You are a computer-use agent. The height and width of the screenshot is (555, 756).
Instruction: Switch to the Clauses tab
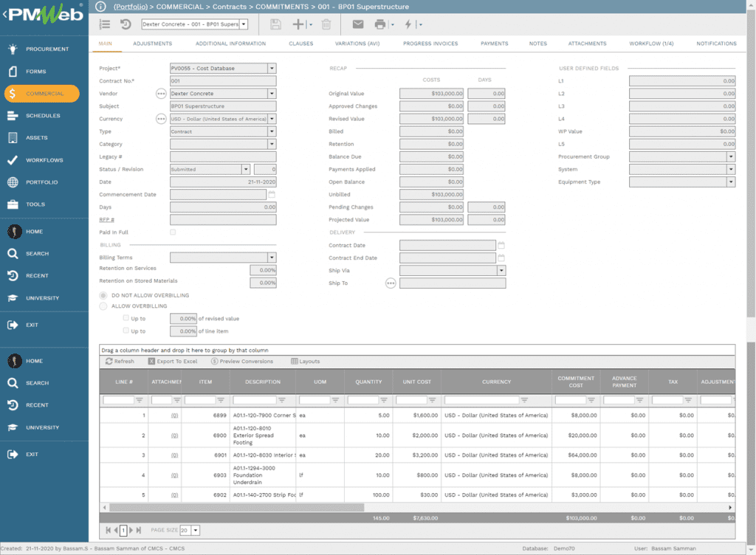point(301,44)
